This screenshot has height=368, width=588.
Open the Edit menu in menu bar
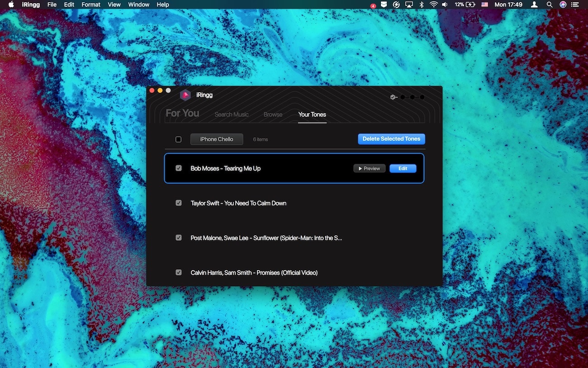click(x=69, y=5)
